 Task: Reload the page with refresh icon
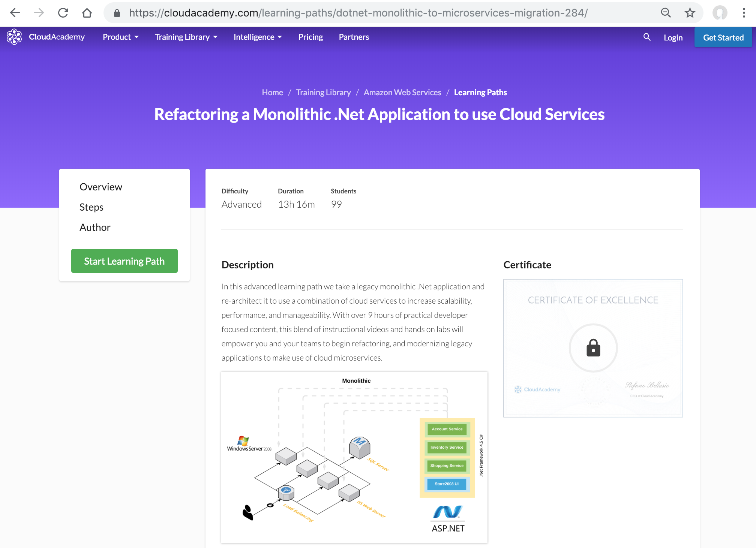click(63, 13)
